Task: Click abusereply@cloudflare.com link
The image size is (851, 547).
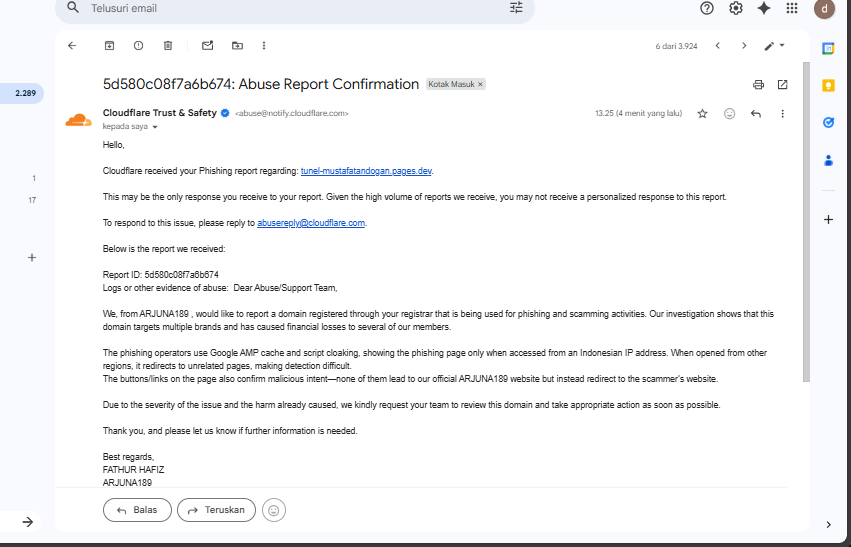Action: (310, 223)
